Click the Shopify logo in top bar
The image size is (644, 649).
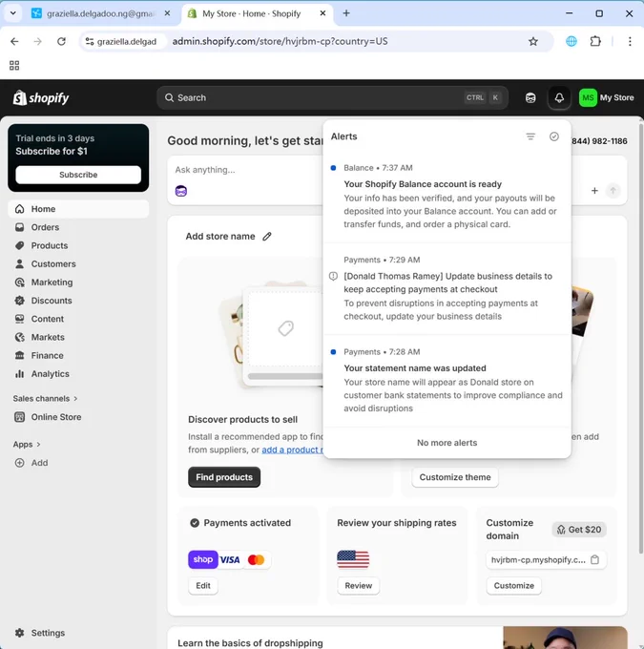[x=41, y=98]
